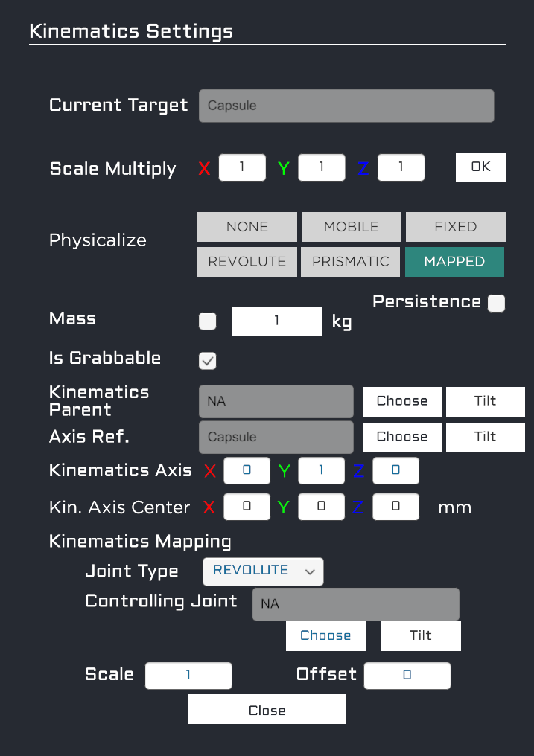Click the Mass value field
Screen dimensions: 534x756
point(277,321)
